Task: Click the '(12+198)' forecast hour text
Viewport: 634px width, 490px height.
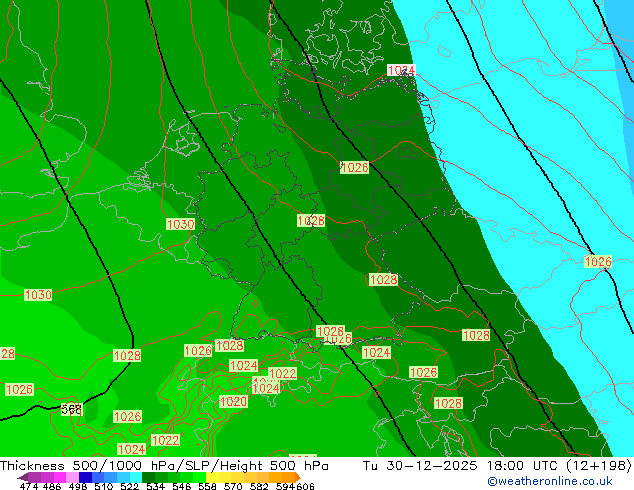Action: point(599,466)
